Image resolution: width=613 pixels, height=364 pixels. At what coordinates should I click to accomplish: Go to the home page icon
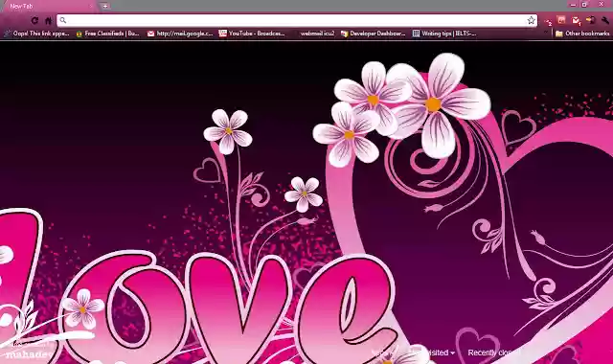pyautogui.click(x=48, y=20)
